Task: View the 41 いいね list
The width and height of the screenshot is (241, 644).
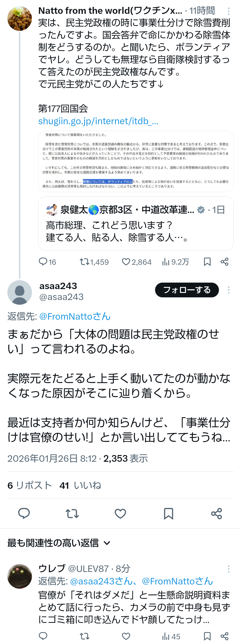Action: [80, 485]
